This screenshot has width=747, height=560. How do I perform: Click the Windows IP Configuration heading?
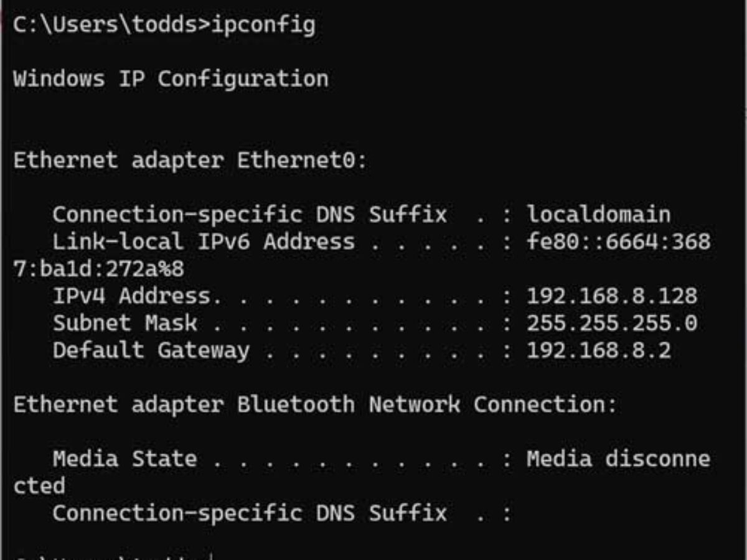[x=171, y=79]
